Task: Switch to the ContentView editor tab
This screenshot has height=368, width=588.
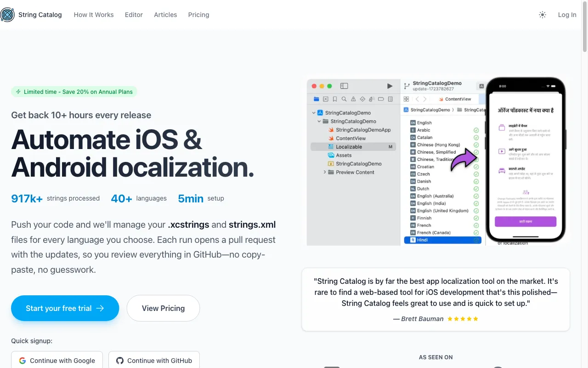Action: (x=455, y=99)
